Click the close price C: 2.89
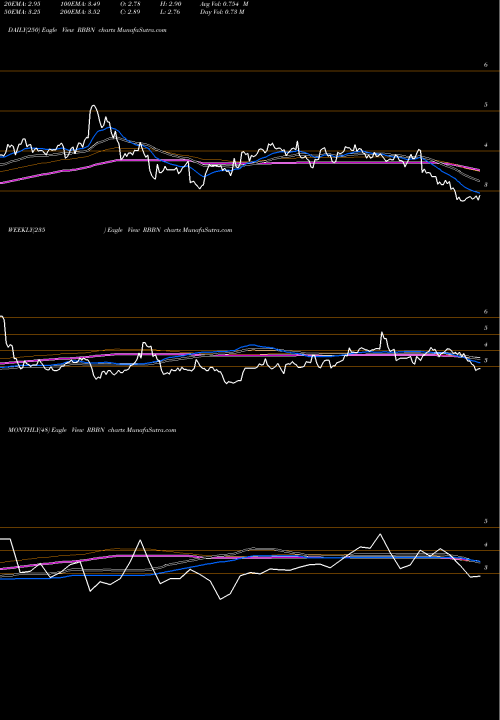Viewport: 500px width, 720px height. tap(130, 12)
